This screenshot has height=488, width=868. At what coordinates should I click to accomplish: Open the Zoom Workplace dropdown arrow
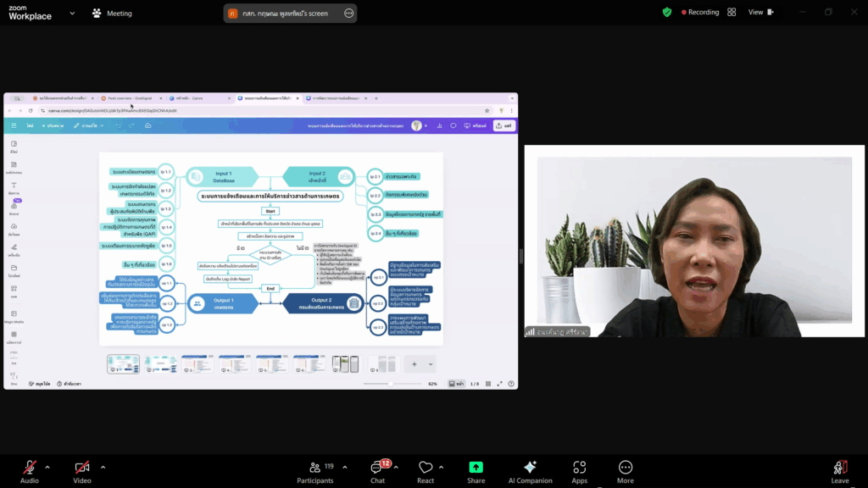[72, 14]
